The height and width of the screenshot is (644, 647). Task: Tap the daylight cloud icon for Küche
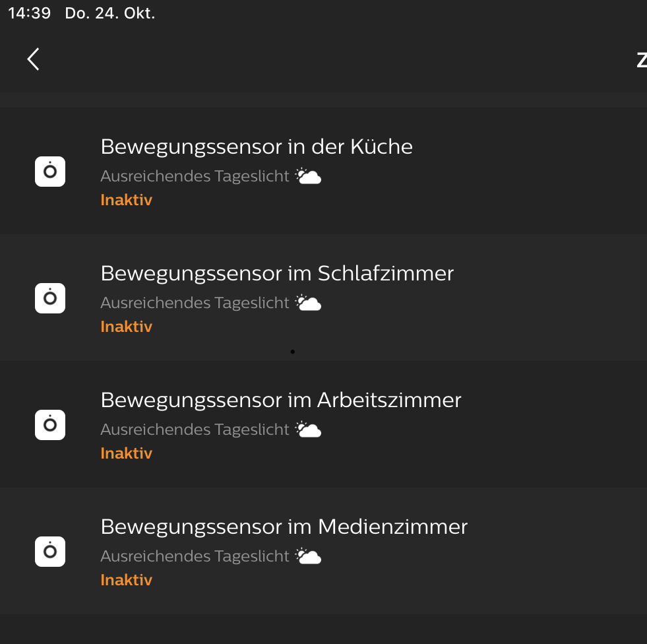308,176
